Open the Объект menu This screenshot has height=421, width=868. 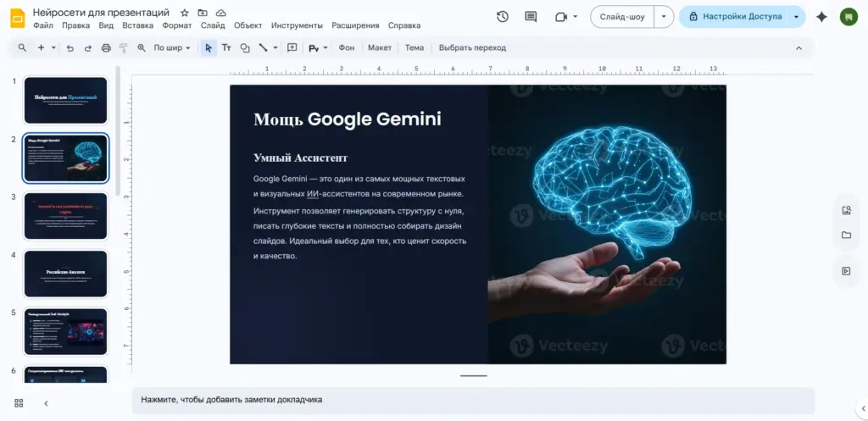248,25
